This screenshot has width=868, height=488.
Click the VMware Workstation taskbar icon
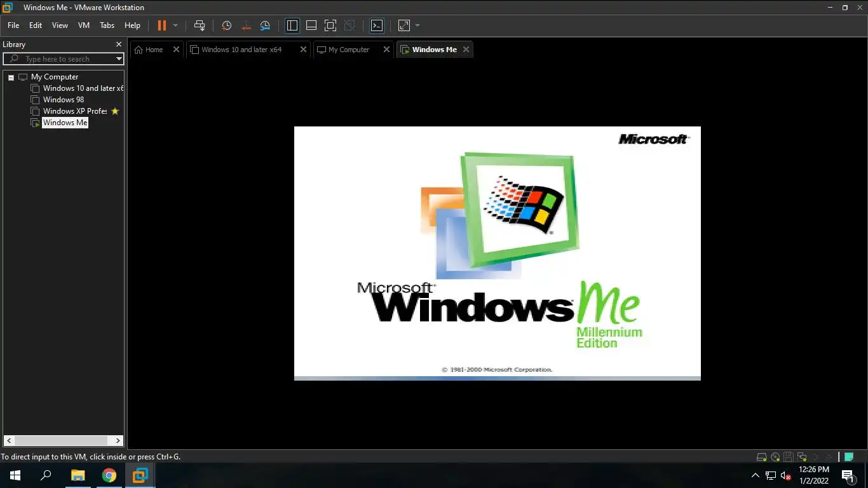tap(140, 475)
